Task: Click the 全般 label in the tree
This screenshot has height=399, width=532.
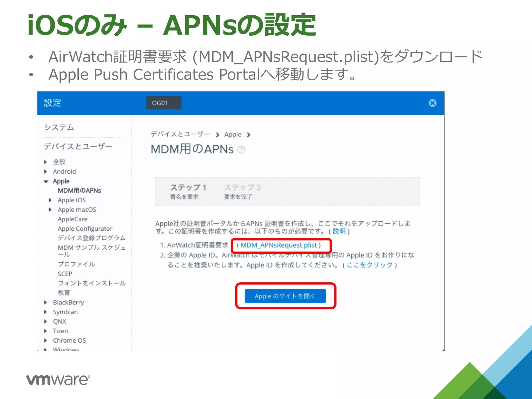Action: point(59,162)
